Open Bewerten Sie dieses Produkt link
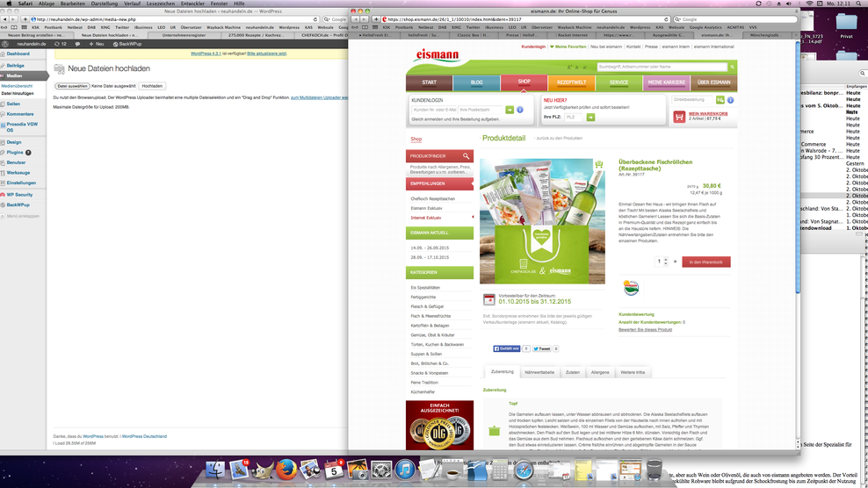Image resolution: width=868 pixels, height=488 pixels. coord(645,330)
